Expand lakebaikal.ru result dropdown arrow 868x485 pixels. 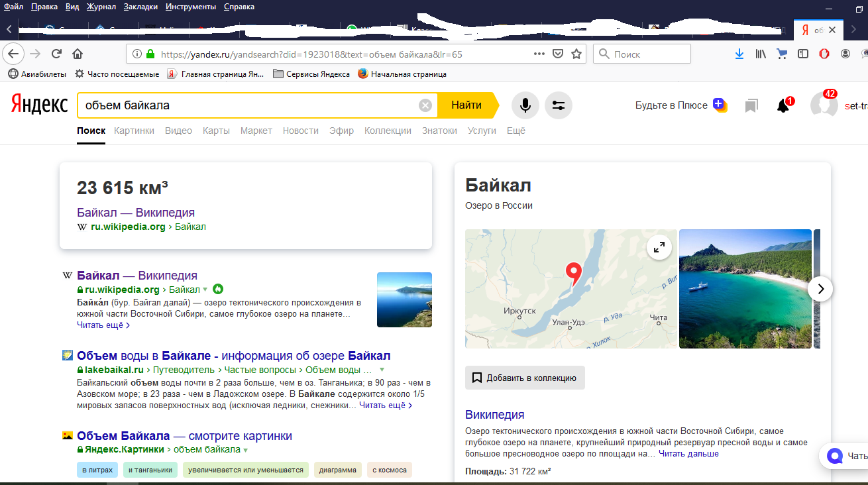pos(382,370)
